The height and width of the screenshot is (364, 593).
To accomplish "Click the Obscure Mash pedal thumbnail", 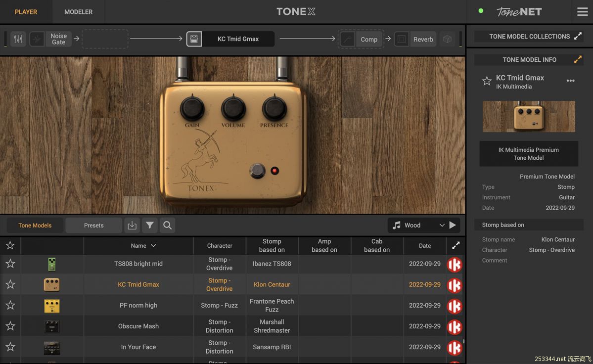I will tap(52, 326).
